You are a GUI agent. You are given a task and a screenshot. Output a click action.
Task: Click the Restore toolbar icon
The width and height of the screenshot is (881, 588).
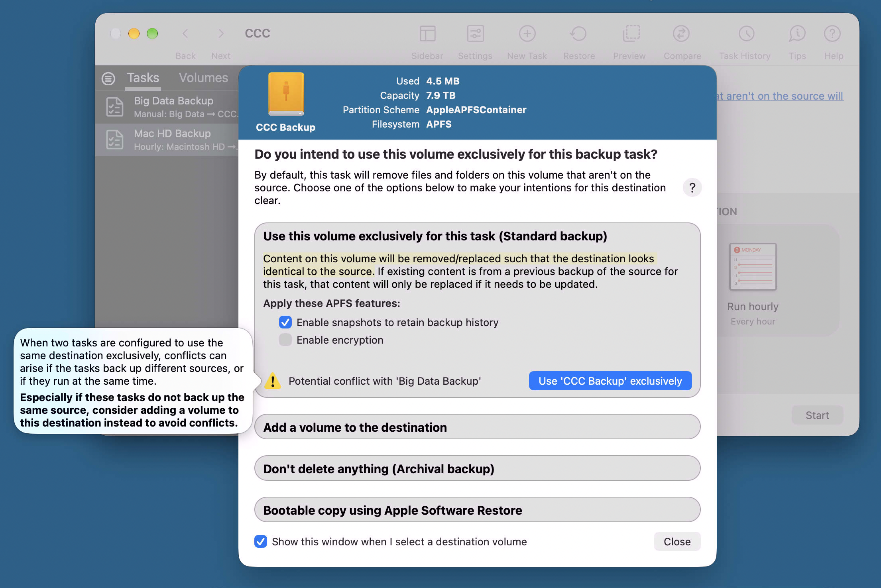[x=579, y=33]
